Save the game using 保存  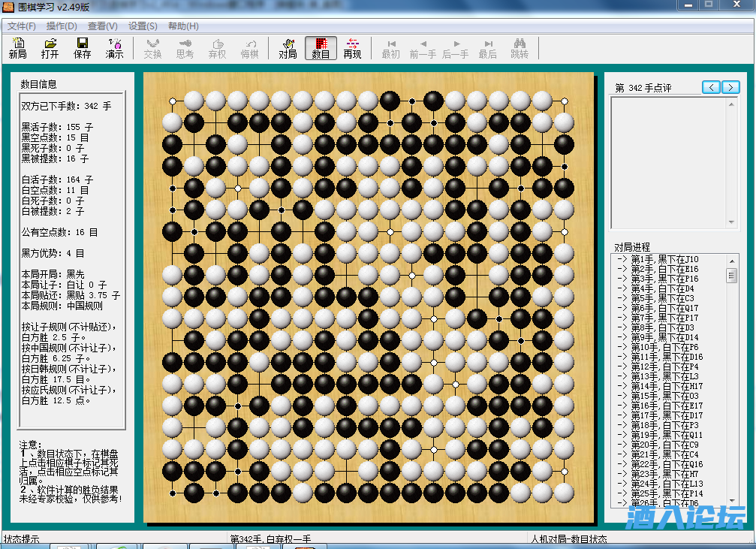coord(82,48)
